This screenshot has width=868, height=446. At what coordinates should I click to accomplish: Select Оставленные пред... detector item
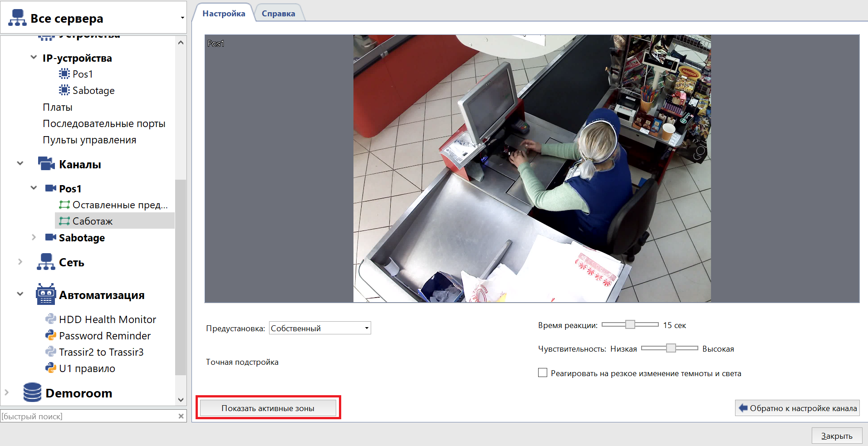point(120,205)
